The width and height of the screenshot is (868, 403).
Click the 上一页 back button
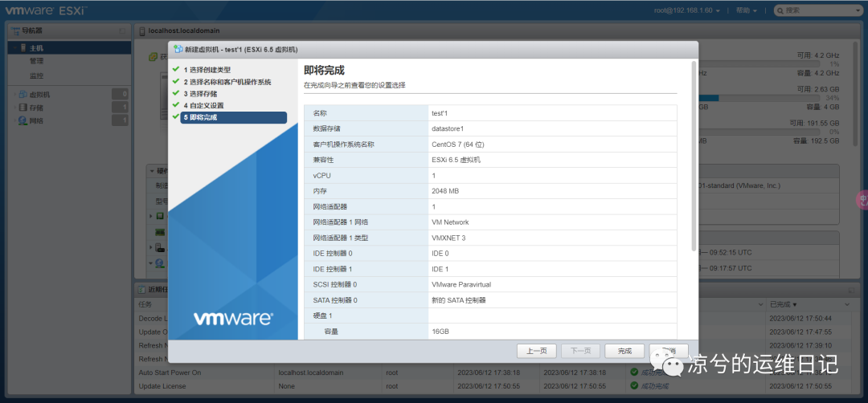tap(537, 351)
